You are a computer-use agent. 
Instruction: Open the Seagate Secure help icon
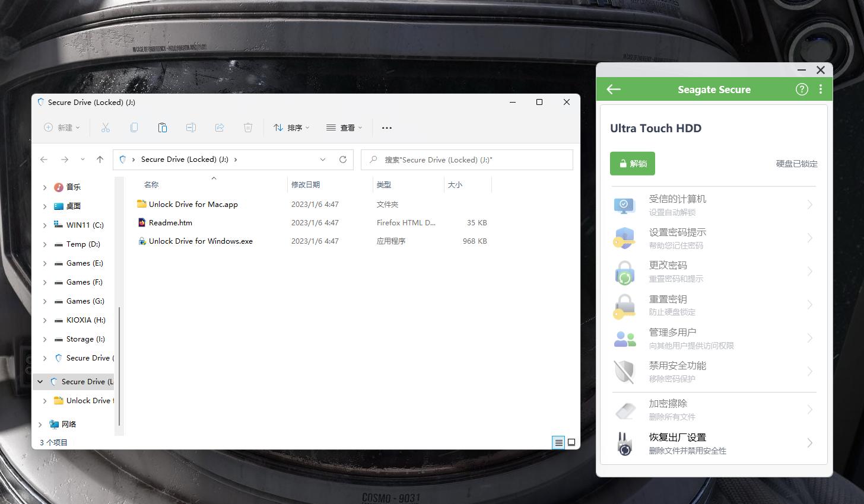click(x=802, y=89)
